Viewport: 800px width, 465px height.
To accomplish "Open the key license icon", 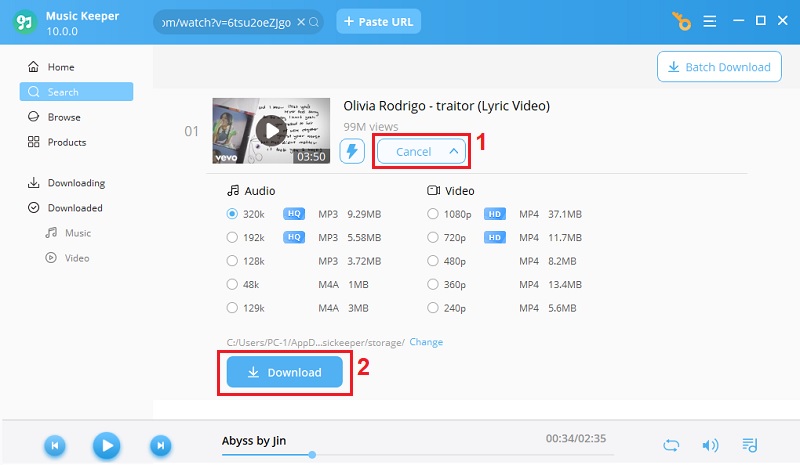I will pyautogui.click(x=681, y=21).
